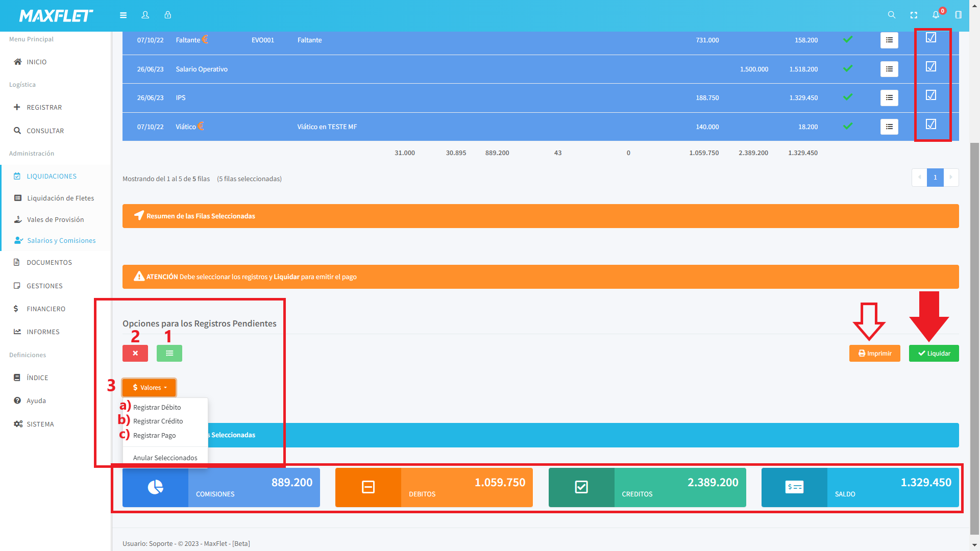Uncheck the Viático row checkbox
This screenshot has width=980, height=551.
(x=931, y=124)
